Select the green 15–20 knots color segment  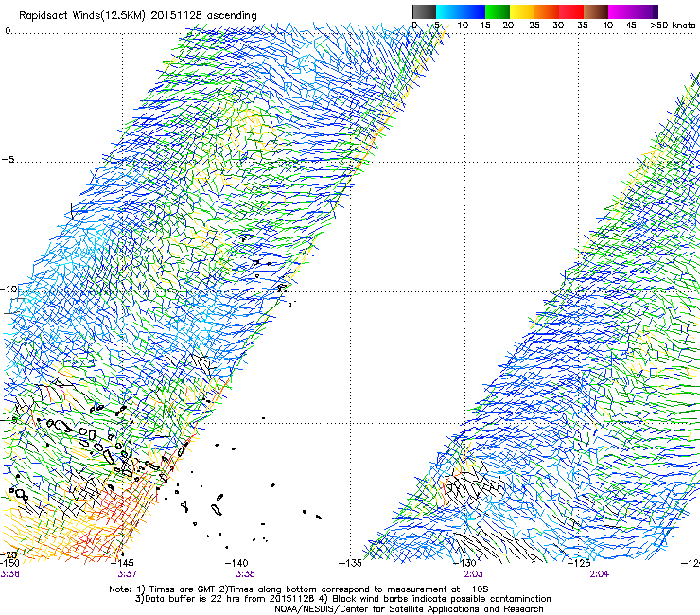(x=498, y=11)
